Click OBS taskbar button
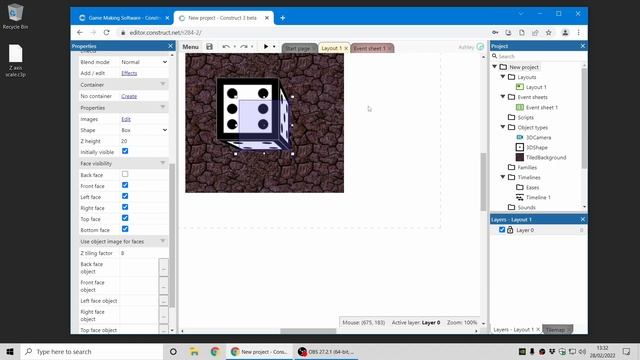This screenshot has height=360, width=640. [326, 351]
